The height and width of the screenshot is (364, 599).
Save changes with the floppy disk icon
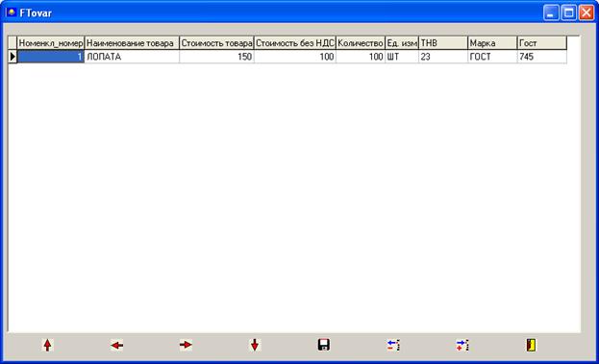[x=324, y=345]
